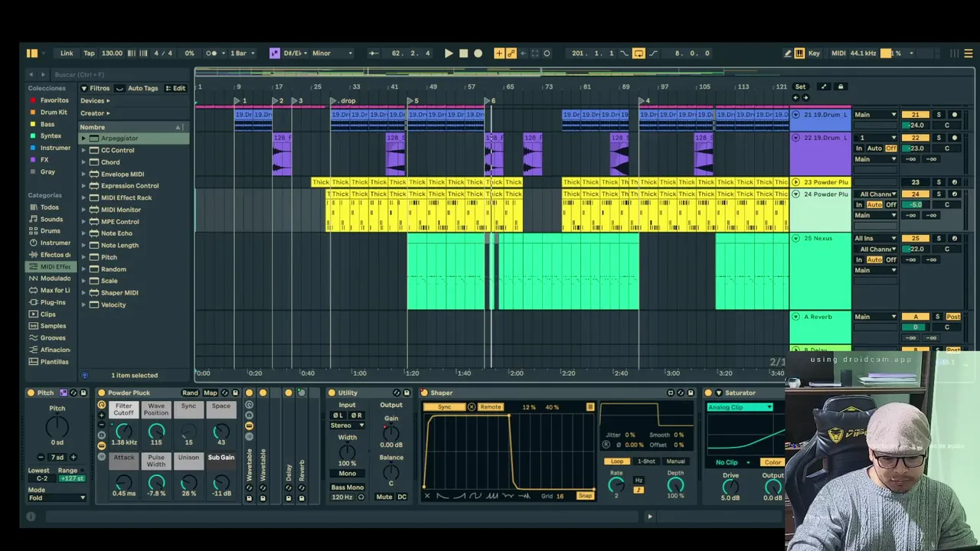Expand the Arpeggiator folder
This screenshot has height=551, width=980.
(83, 139)
